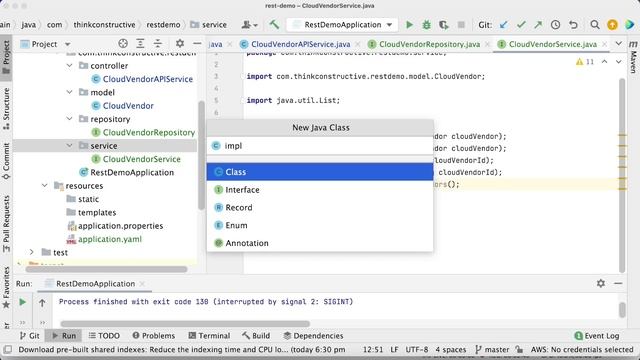
Task: Choose Interface in New Java Class list
Action: (320, 190)
